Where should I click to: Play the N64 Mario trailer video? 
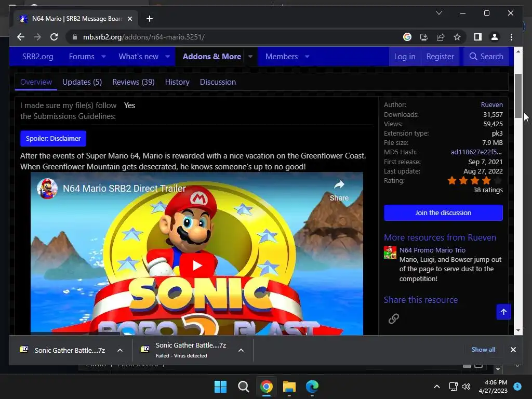(197, 265)
